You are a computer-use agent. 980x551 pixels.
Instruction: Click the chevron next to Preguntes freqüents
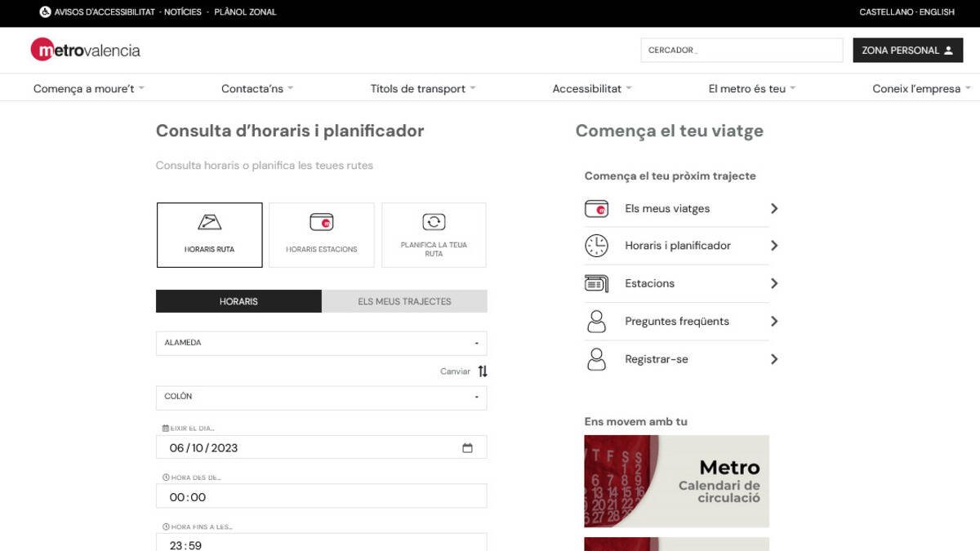pyautogui.click(x=774, y=322)
